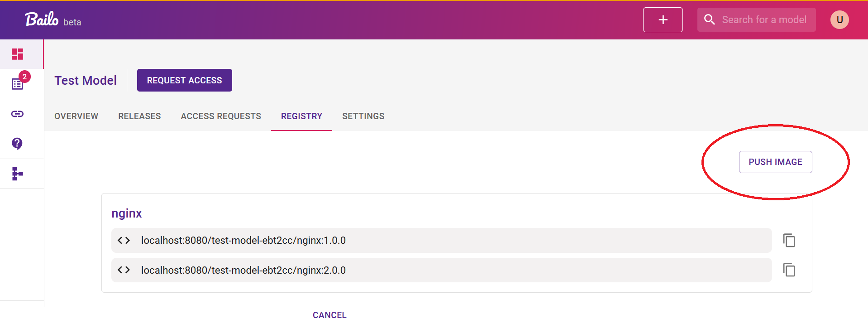Click the notification badge showing 2
868x329 pixels.
pos(24,77)
